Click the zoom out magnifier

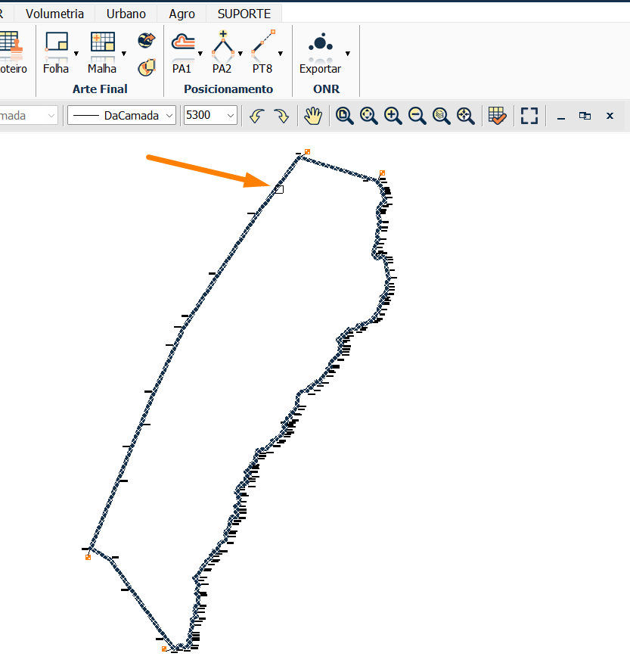click(x=417, y=116)
